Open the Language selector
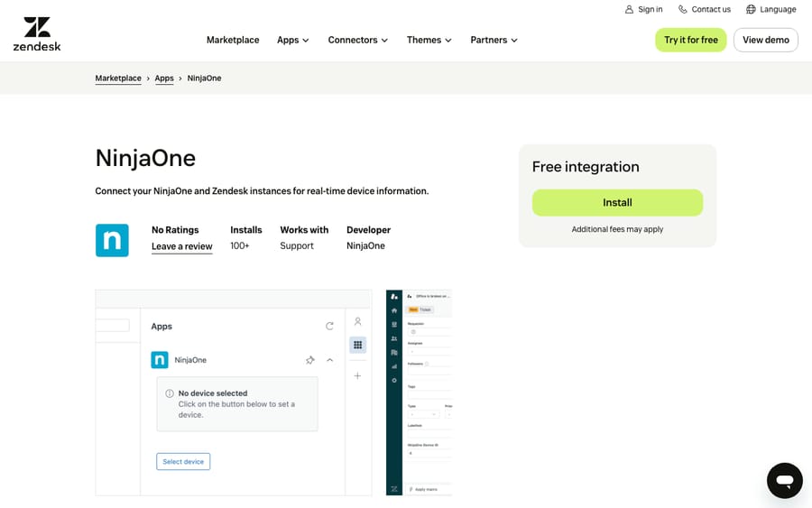Viewport: 812px width, 508px height. click(x=771, y=9)
